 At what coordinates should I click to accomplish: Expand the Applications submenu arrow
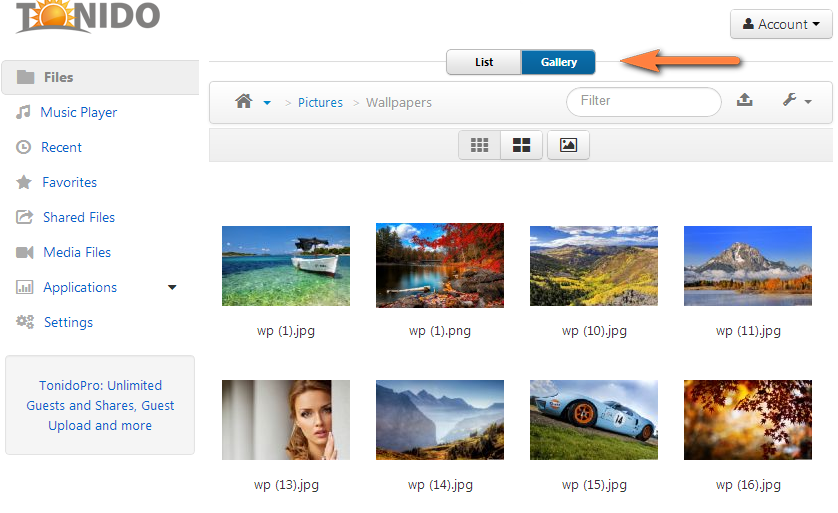(172, 287)
